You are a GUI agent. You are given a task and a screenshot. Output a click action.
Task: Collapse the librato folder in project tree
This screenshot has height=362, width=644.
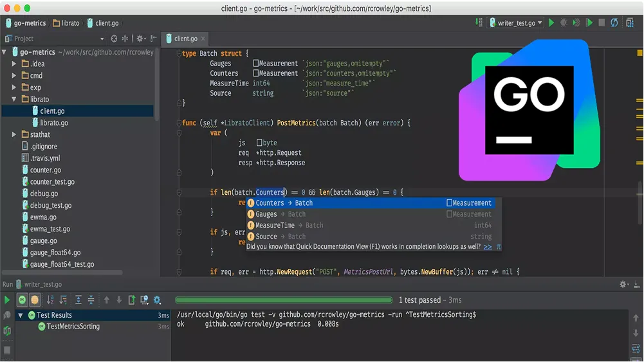point(15,100)
